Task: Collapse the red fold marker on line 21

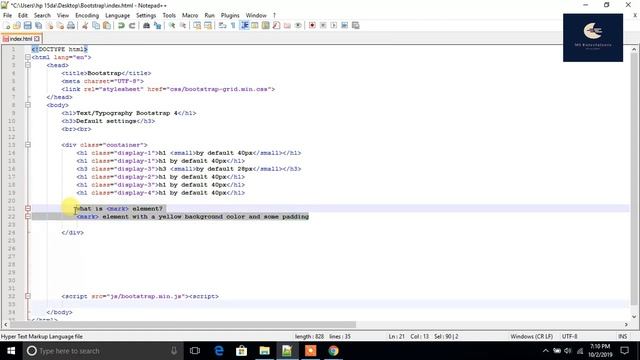Action: click(28, 209)
